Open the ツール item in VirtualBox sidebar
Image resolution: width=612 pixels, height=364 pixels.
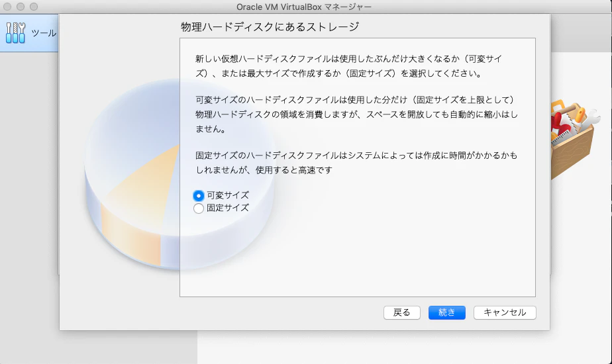[x=29, y=33]
